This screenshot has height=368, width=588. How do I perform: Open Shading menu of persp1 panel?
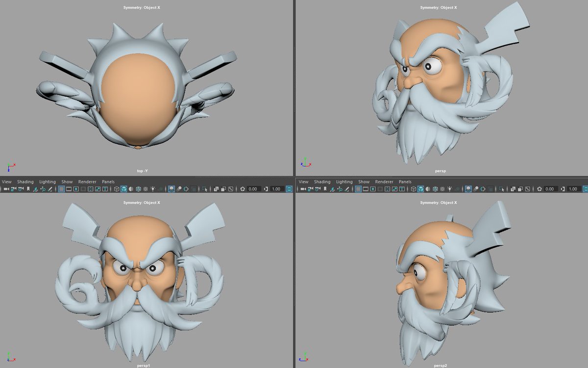(25, 182)
